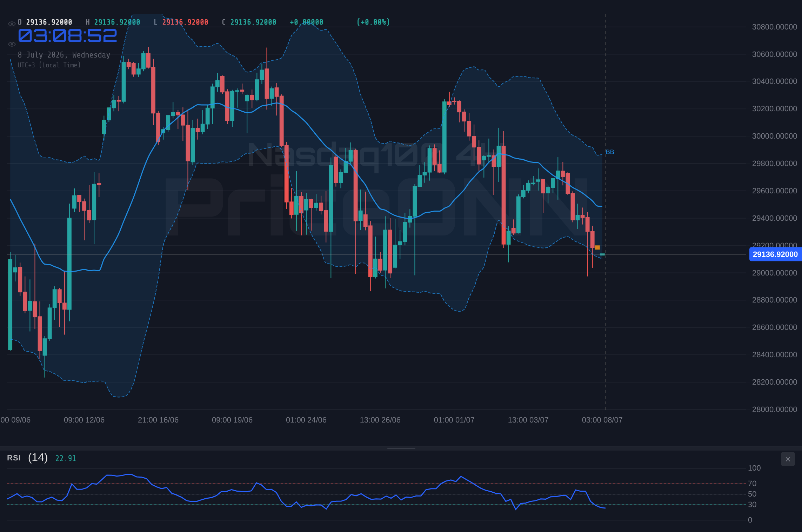
Task: Click the blue 29136.92000 current price tag
Action: (x=775, y=254)
